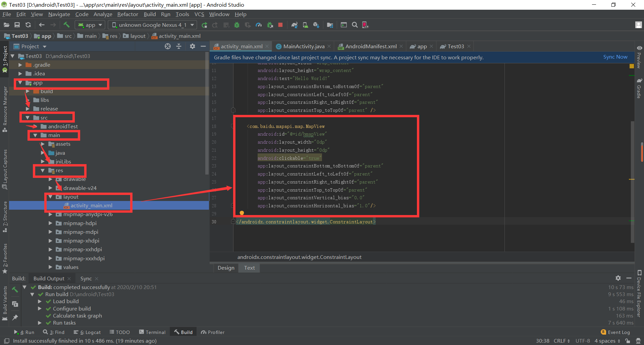Open the Logcat tool window
Viewport: 644px width, 345px height.
pyautogui.click(x=87, y=332)
